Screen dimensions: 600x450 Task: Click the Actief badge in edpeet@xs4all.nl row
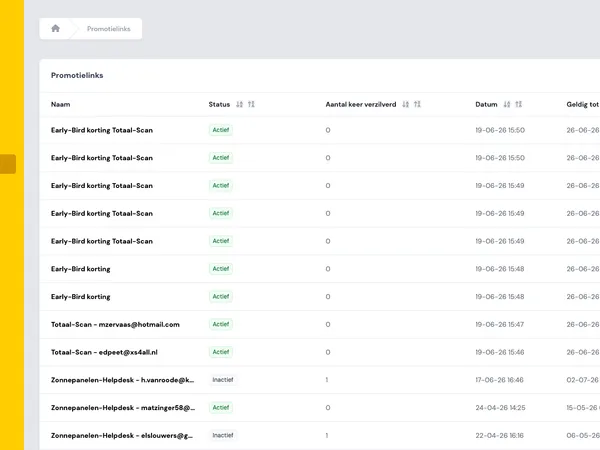point(221,352)
